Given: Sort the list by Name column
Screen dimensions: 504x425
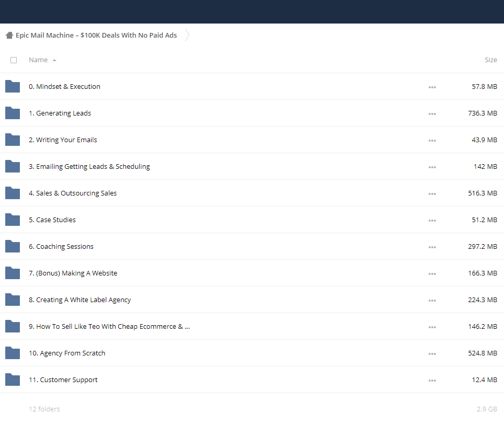Looking at the screenshot, I should [x=38, y=60].
